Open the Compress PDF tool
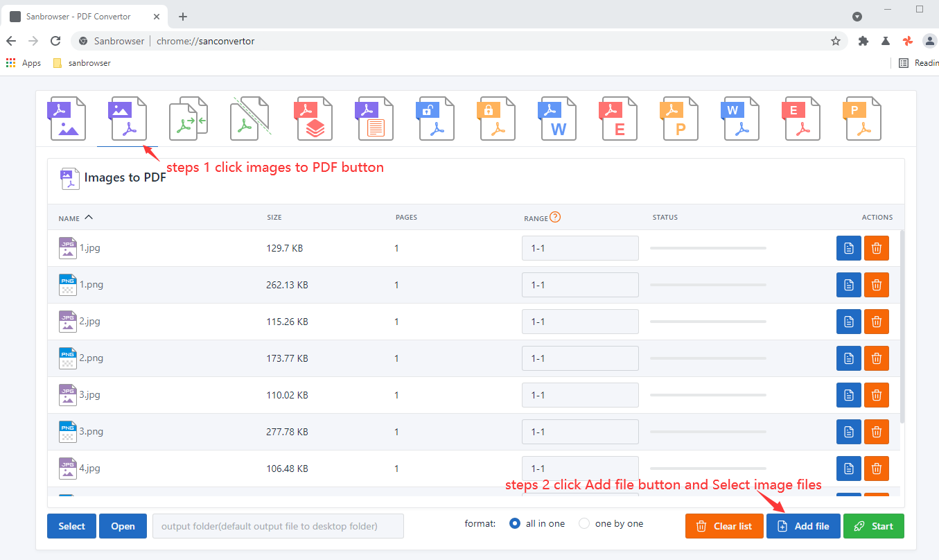This screenshot has width=939, height=560. [313, 118]
